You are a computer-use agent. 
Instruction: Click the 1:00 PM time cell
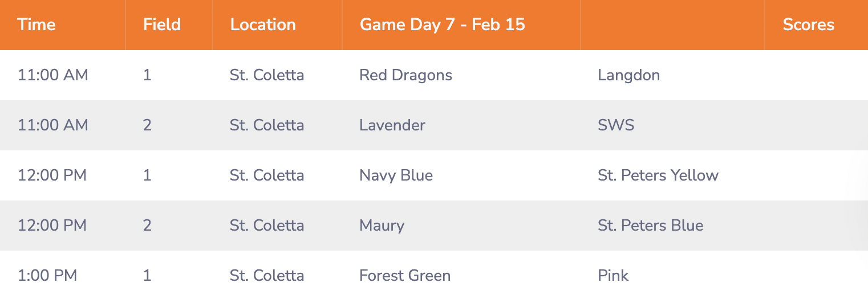point(47,276)
